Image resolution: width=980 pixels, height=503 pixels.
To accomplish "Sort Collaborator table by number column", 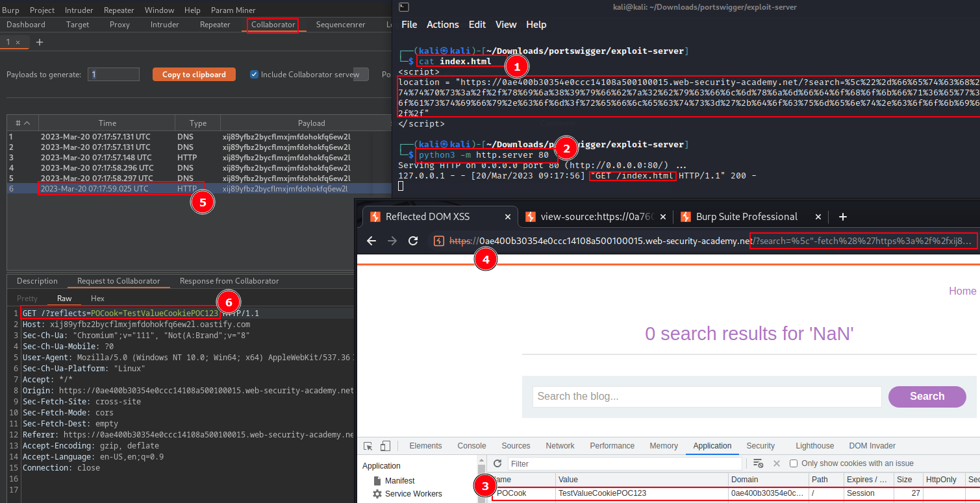I will click(x=23, y=123).
